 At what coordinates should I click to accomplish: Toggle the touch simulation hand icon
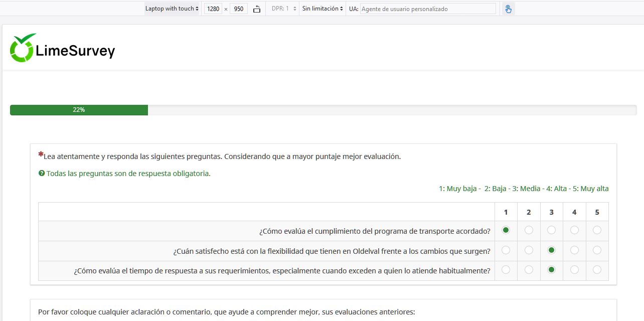508,9
